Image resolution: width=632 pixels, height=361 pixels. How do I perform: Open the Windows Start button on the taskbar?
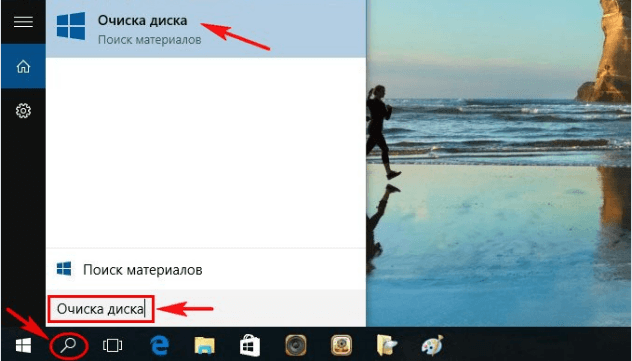pos(23,345)
